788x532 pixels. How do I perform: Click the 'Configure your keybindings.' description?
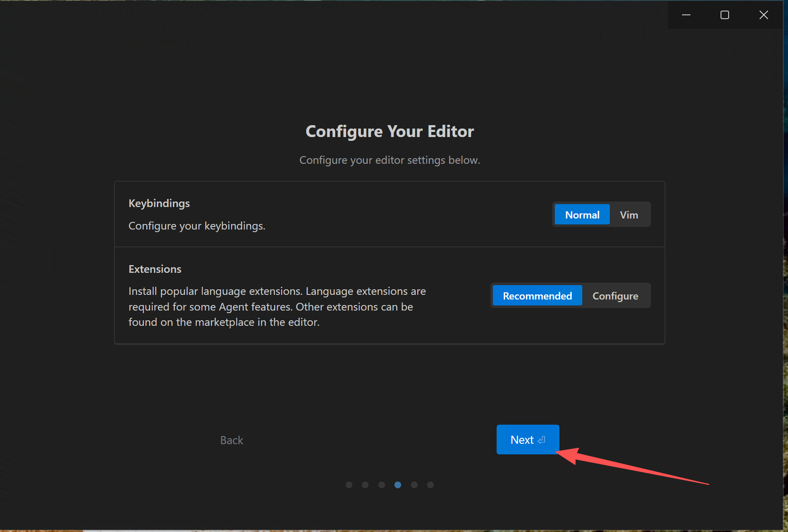coord(197,226)
